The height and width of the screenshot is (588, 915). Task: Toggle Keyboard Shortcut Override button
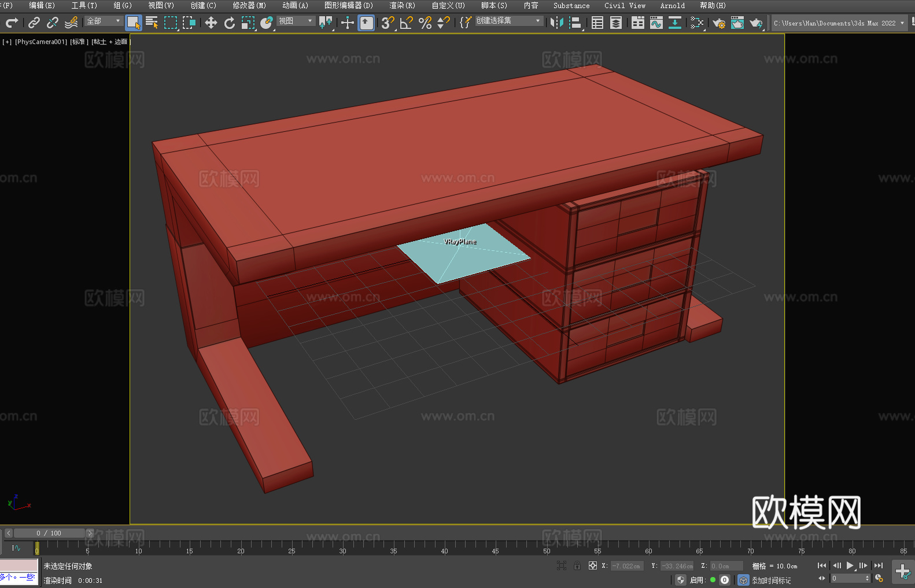pos(366,23)
